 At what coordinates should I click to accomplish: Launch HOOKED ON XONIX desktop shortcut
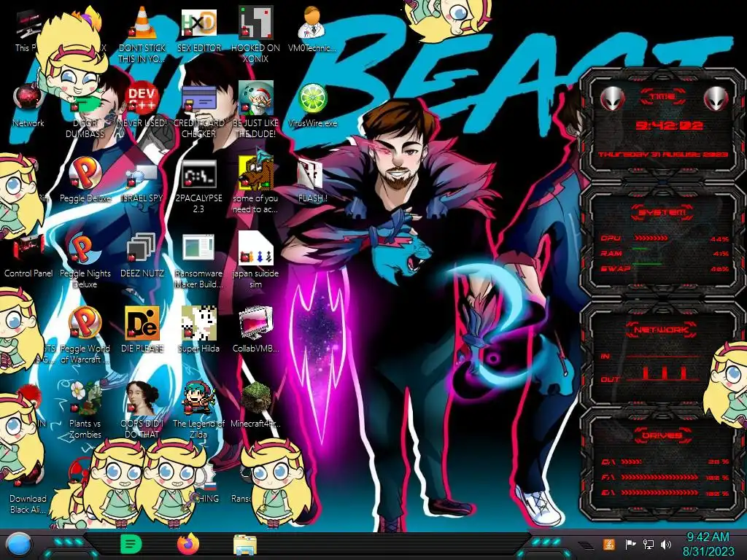click(x=255, y=23)
